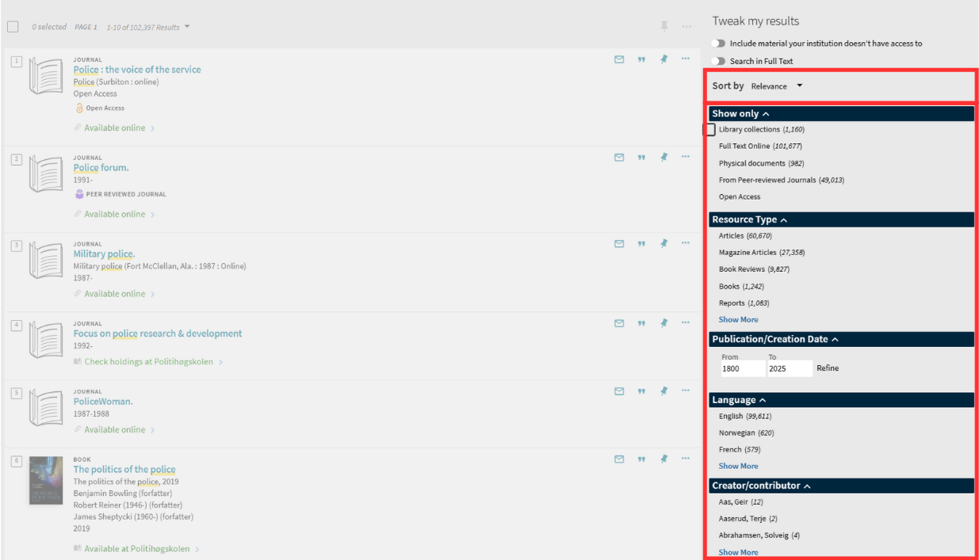Filter by creator Aas, Geir
The image size is (979, 560).
pos(741,501)
